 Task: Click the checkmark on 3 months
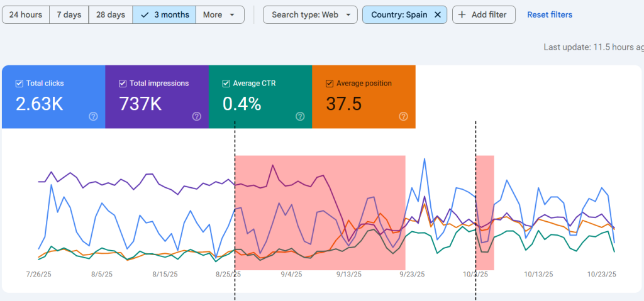(x=145, y=14)
